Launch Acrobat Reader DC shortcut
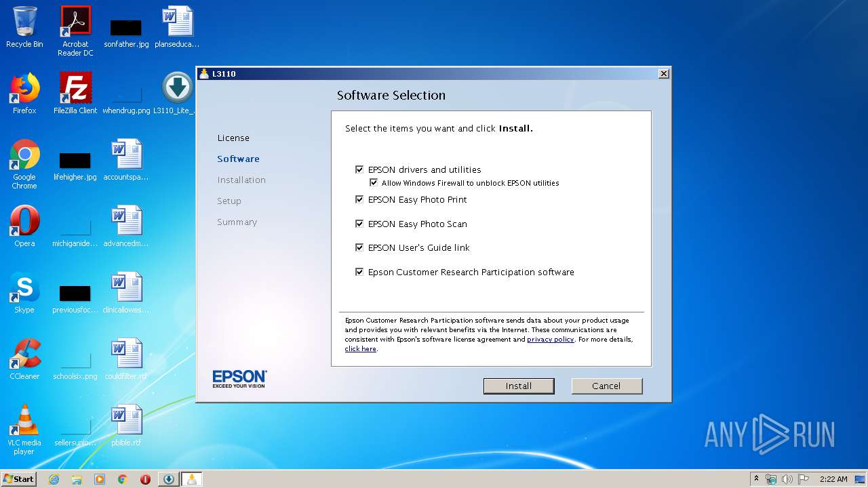Screen dimensions: 868x488 (75, 31)
